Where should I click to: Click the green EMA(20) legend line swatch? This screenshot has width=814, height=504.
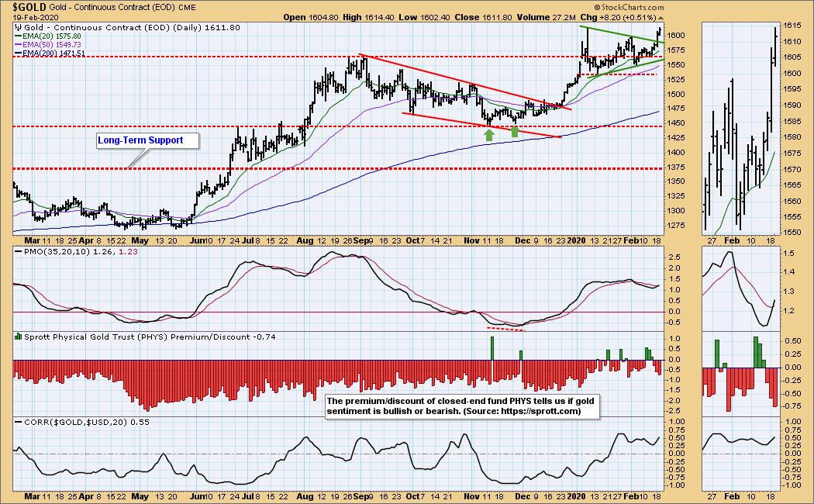pyautogui.click(x=18, y=36)
